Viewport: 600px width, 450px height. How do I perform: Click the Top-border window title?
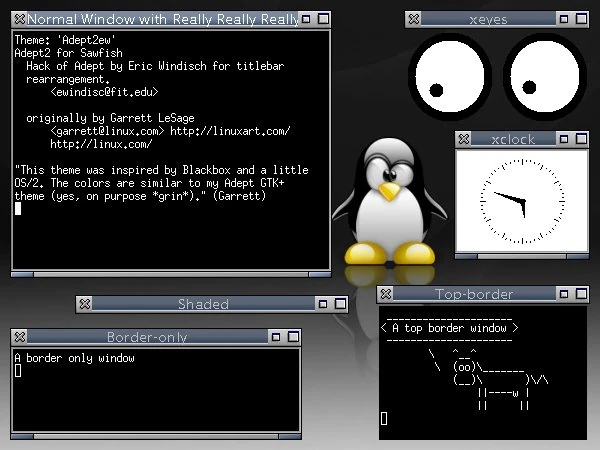click(474, 294)
